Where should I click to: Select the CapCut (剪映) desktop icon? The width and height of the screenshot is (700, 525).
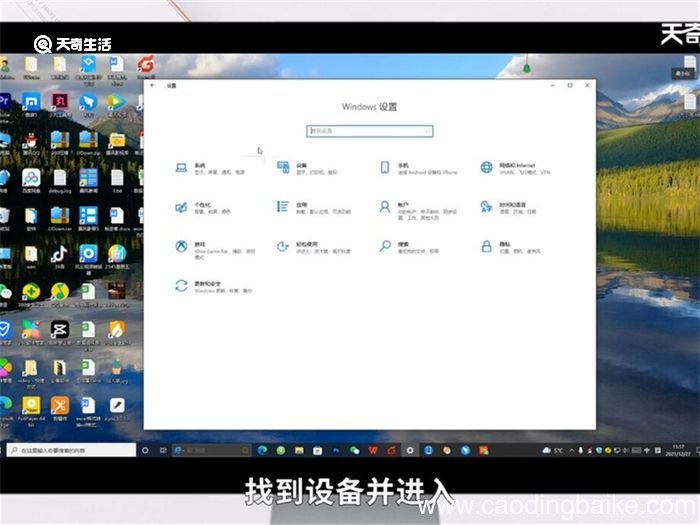tap(59, 333)
